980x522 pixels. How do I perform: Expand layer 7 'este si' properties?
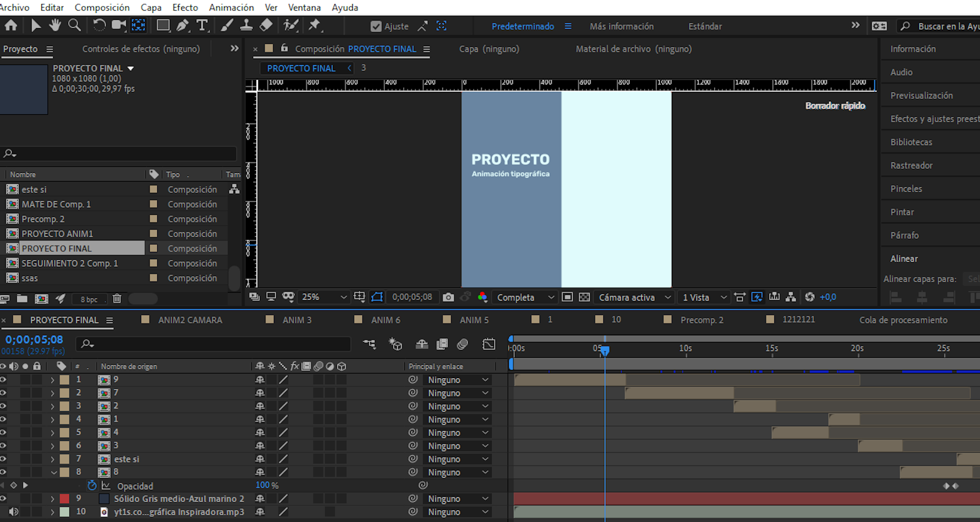[53, 459]
